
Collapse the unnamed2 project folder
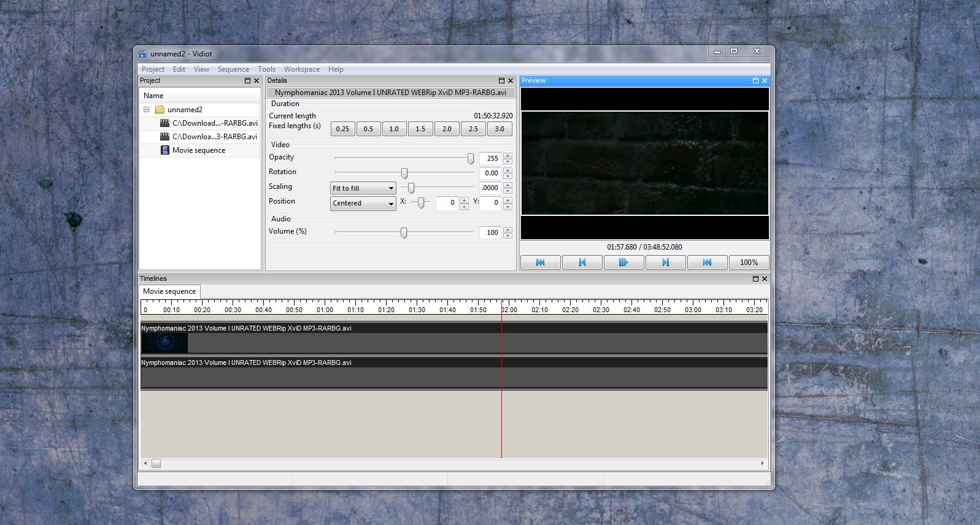pyautogui.click(x=147, y=110)
